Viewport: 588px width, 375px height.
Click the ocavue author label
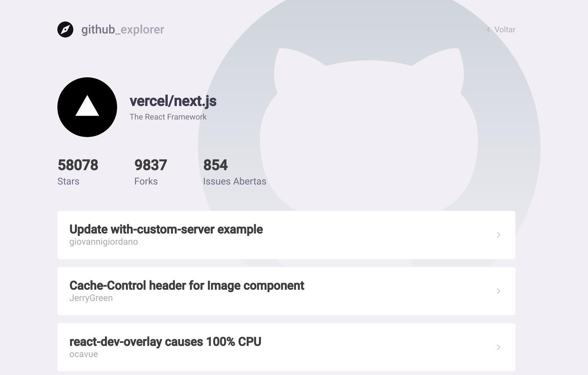point(83,354)
